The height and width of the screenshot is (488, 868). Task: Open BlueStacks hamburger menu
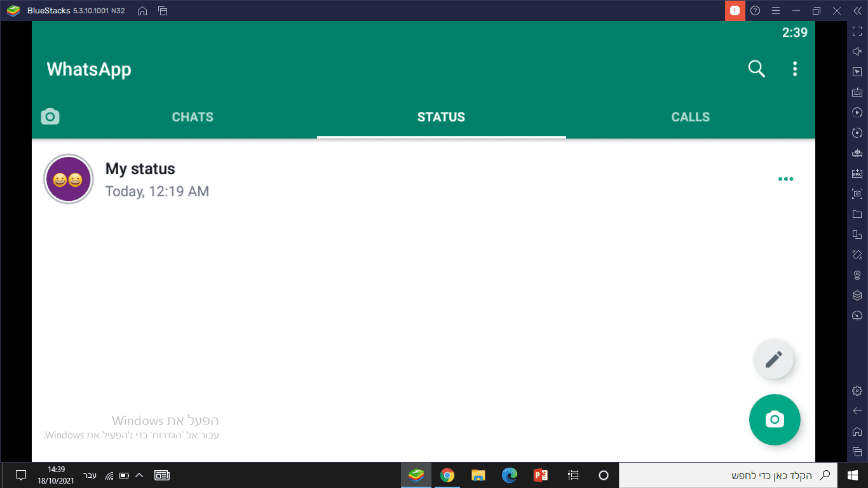(x=775, y=11)
